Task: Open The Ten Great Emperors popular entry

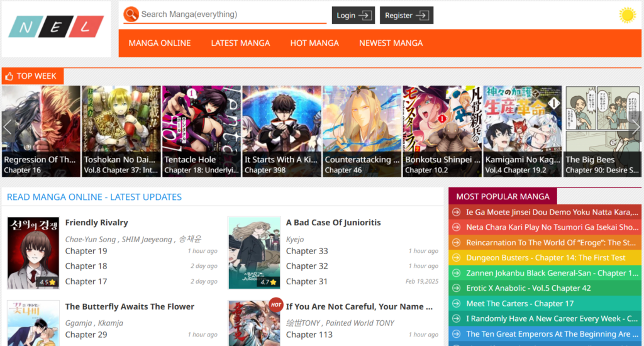Action: (552, 334)
